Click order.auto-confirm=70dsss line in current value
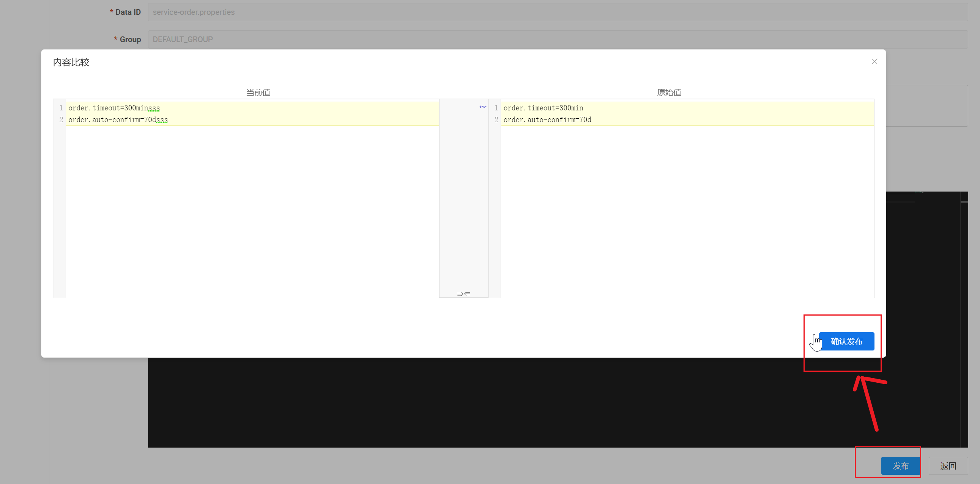The height and width of the screenshot is (484, 980). pos(118,120)
